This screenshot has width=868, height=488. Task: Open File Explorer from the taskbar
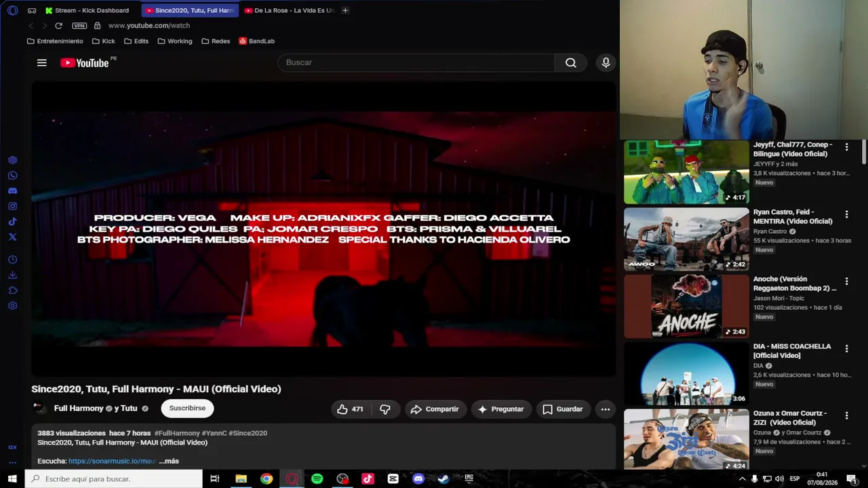(x=241, y=479)
